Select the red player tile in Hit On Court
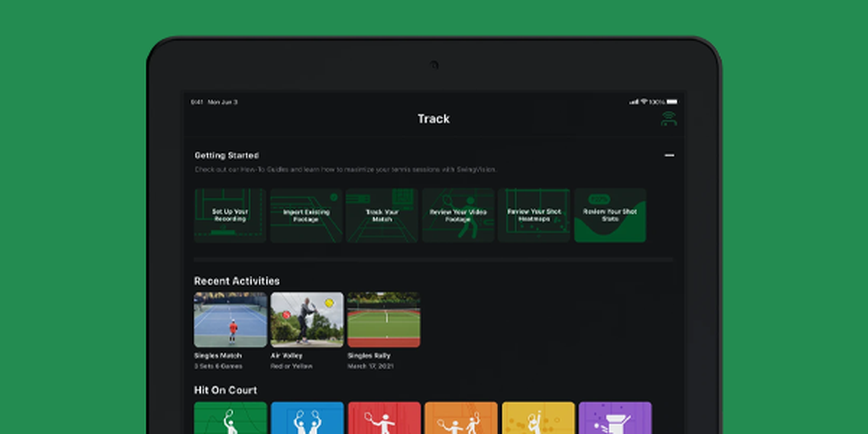 click(385, 418)
